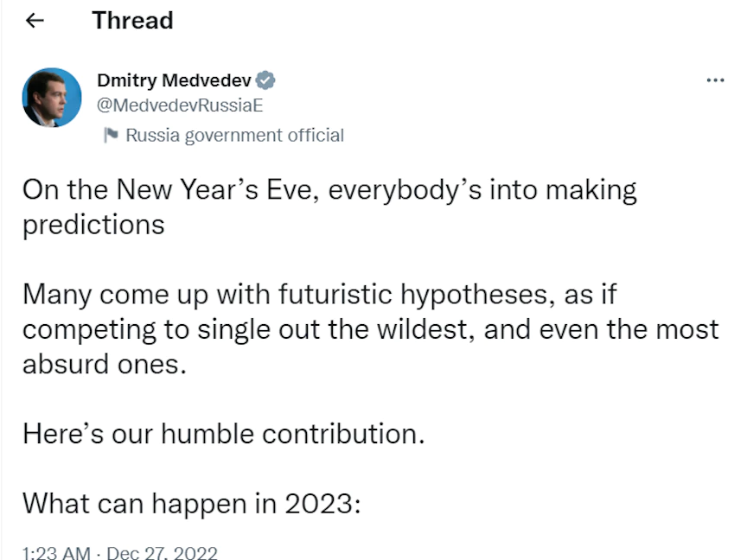Click the blue verified badge
This screenshot has height=560, width=747.
pyautogui.click(x=267, y=80)
